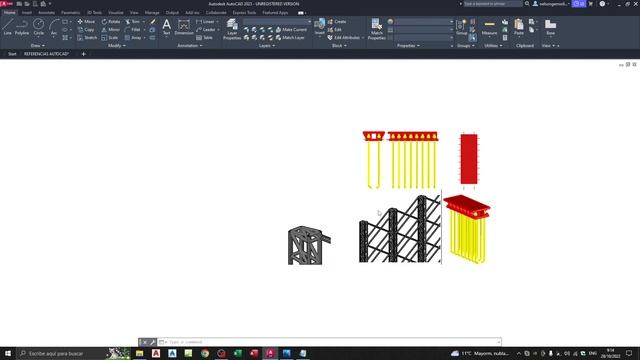Expand the Groups panel
This screenshot has height=360, width=640.
click(x=466, y=46)
